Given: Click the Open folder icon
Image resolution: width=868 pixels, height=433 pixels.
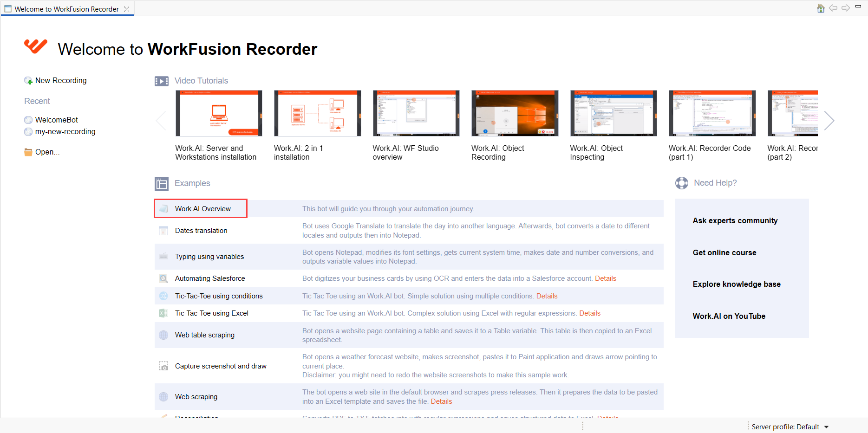Looking at the screenshot, I should pyautogui.click(x=28, y=152).
